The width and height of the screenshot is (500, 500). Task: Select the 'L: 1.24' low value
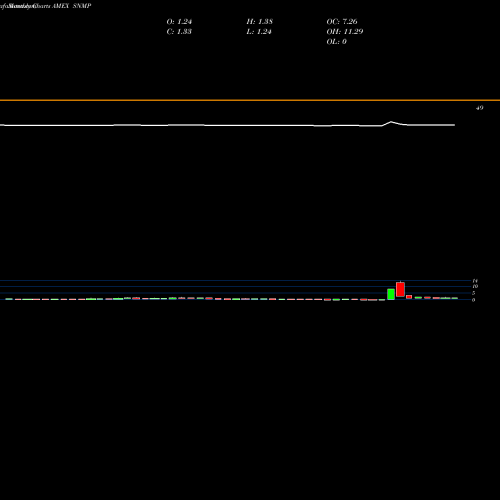(x=259, y=32)
